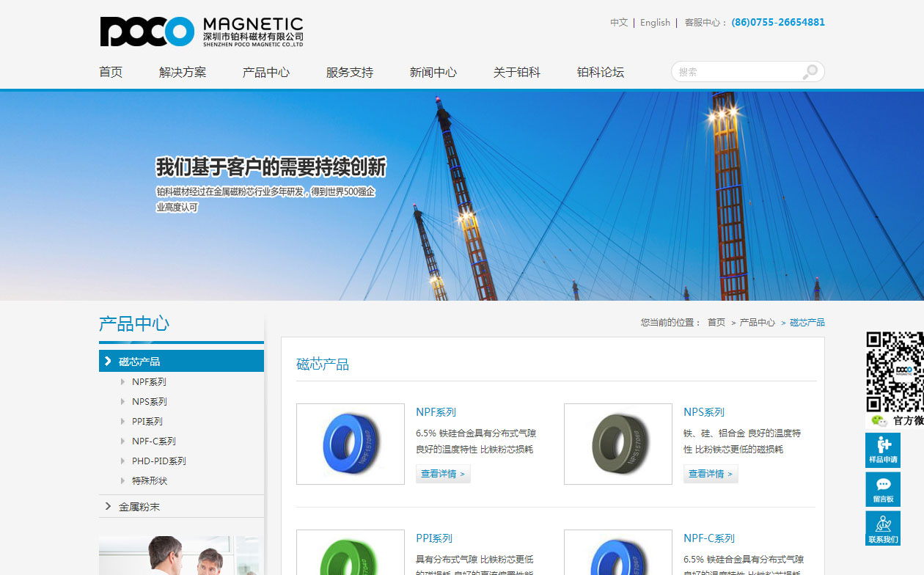Click the banner headline 我们基于客户的需要持续创新
Viewport: 924px width, 575px height.
click(x=271, y=167)
